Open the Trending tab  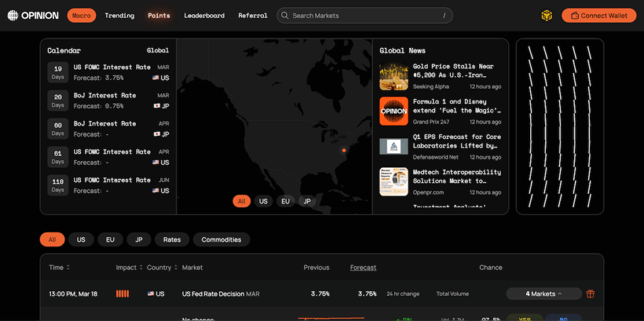click(119, 16)
